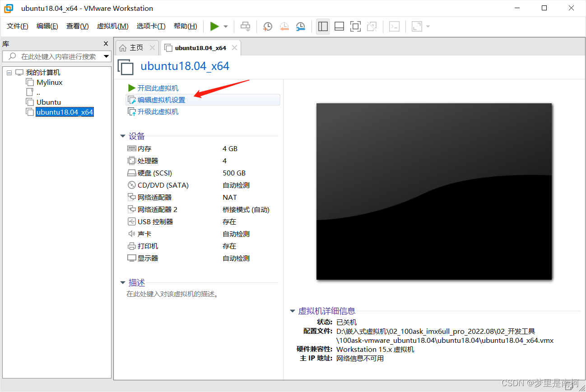Select the '..' VM entry in library
Image resolution: width=586 pixels, height=392 pixels.
point(38,92)
